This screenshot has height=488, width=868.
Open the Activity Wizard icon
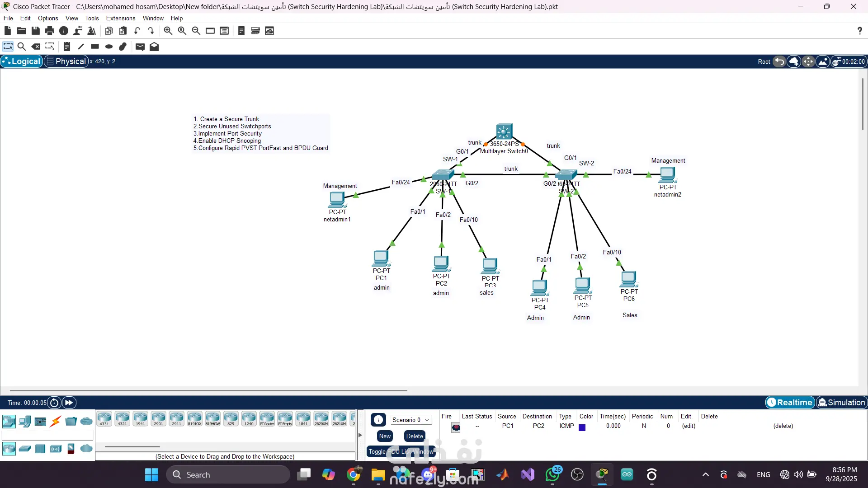92,31
